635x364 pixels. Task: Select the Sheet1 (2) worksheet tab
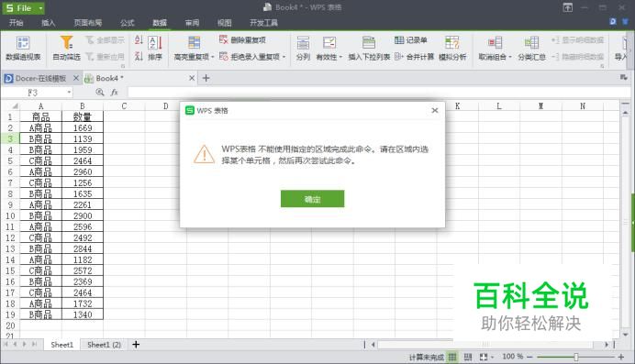104,345
